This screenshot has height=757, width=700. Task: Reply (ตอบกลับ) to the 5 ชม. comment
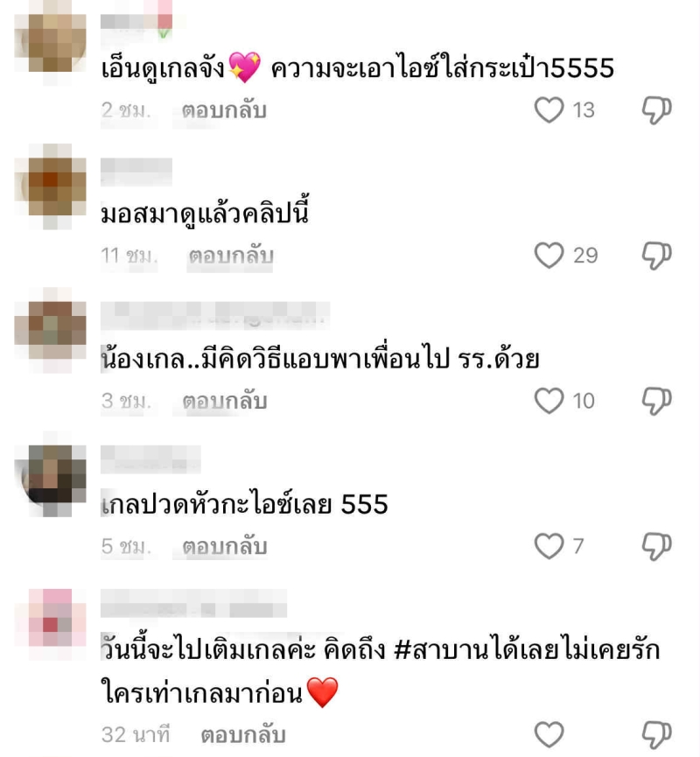pyautogui.click(x=225, y=546)
